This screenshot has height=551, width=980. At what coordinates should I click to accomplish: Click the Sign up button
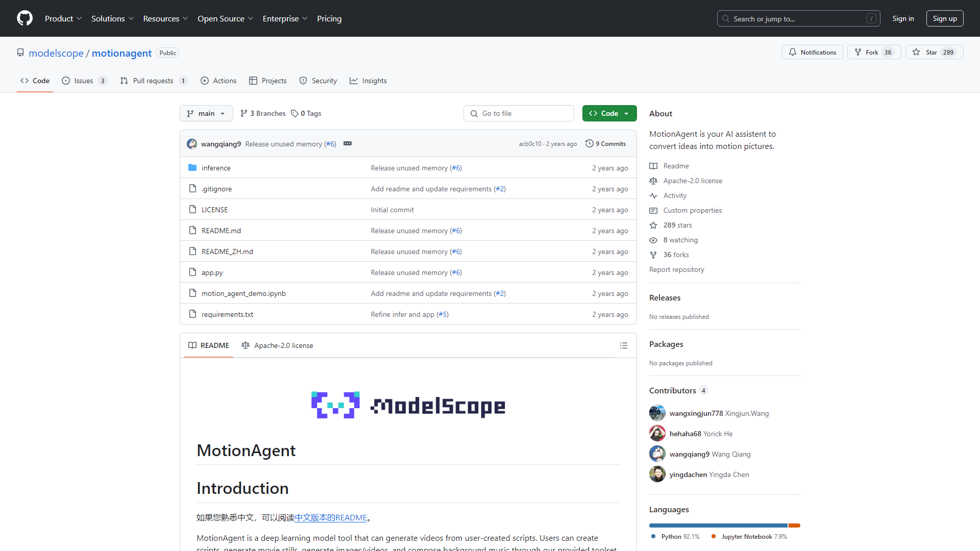[x=945, y=18]
